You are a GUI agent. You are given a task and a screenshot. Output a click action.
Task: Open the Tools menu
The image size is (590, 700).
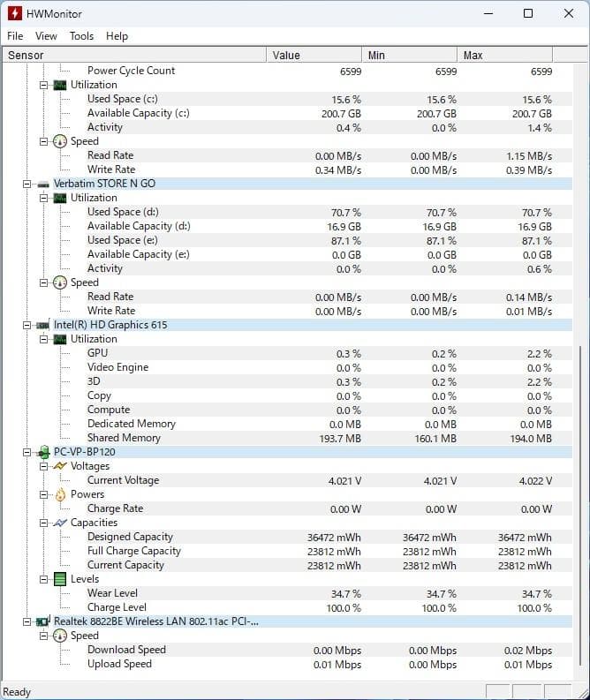[81, 36]
